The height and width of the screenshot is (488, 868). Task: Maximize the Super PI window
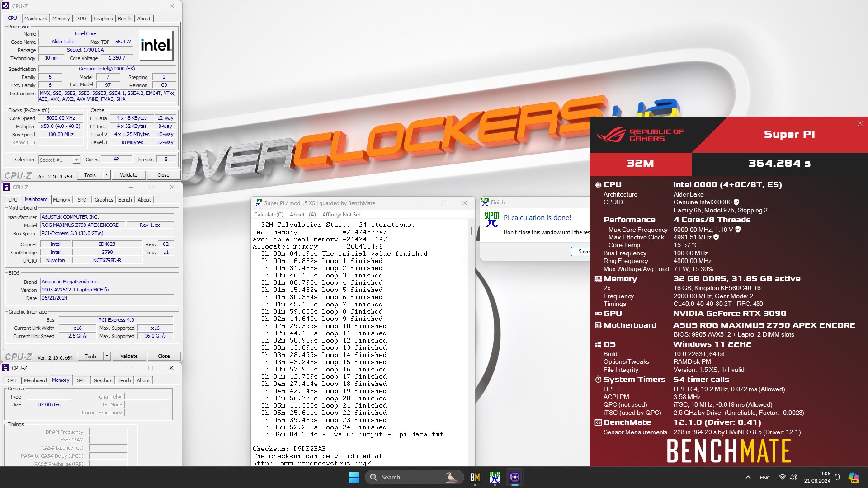coord(444,203)
